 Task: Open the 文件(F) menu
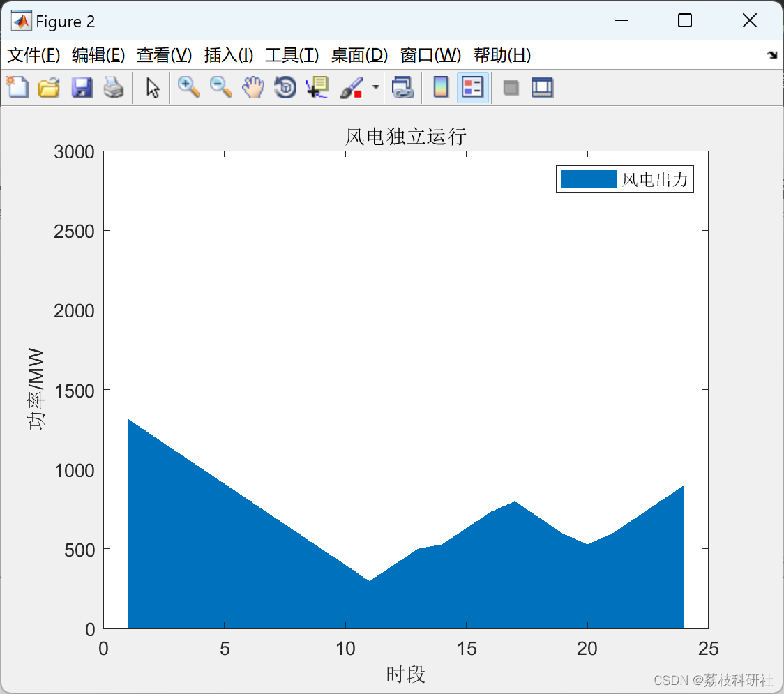(x=33, y=55)
